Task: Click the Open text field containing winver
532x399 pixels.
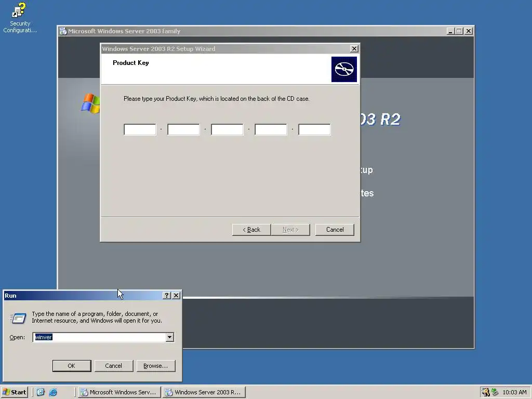Action: point(99,337)
